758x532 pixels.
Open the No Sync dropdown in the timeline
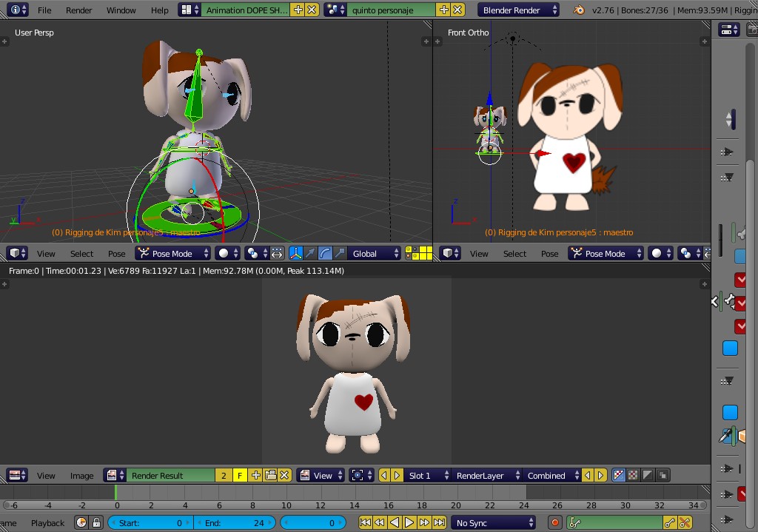pyautogui.click(x=493, y=522)
